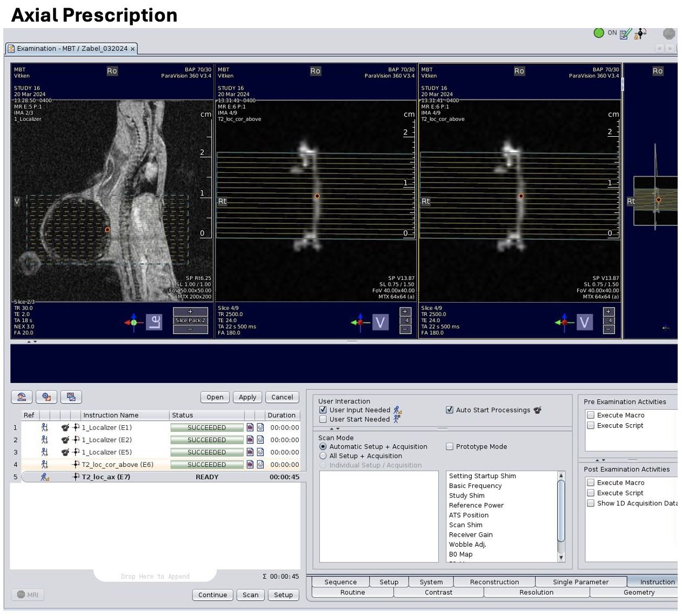
Task: Switch to the Geometry tab
Action: pos(639,593)
